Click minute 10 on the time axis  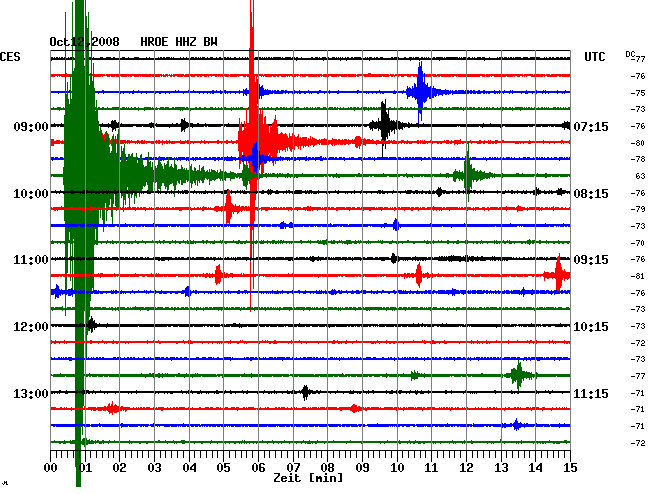pos(397,468)
